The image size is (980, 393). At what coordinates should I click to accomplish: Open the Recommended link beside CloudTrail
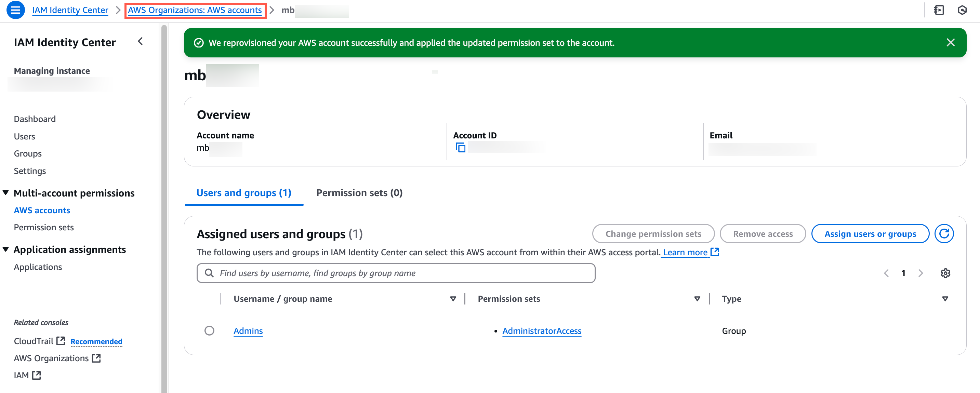click(x=96, y=341)
